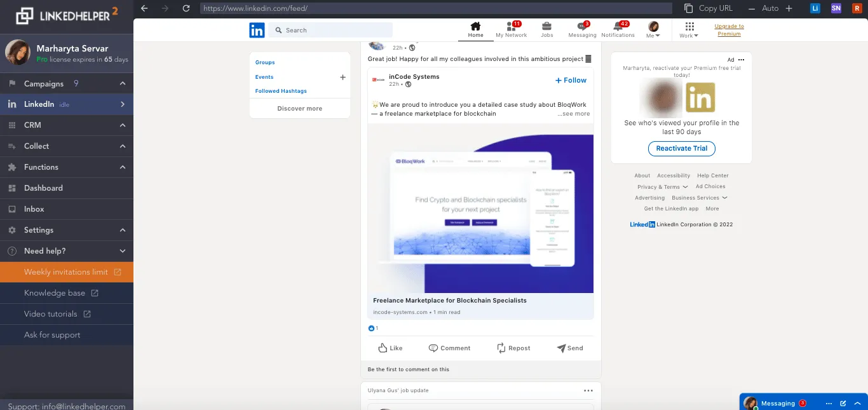This screenshot has width=868, height=410.
Task: Go to LinkedIn Home tab
Action: pyautogui.click(x=475, y=30)
